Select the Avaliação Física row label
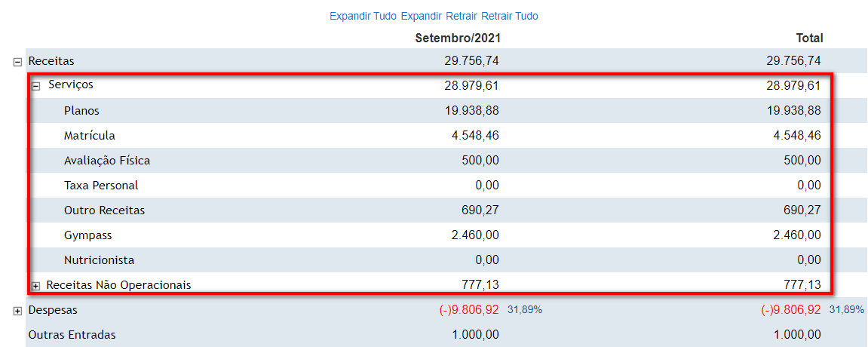Image resolution: width=868 pixels, height=347 pixels. pos(106,161)
